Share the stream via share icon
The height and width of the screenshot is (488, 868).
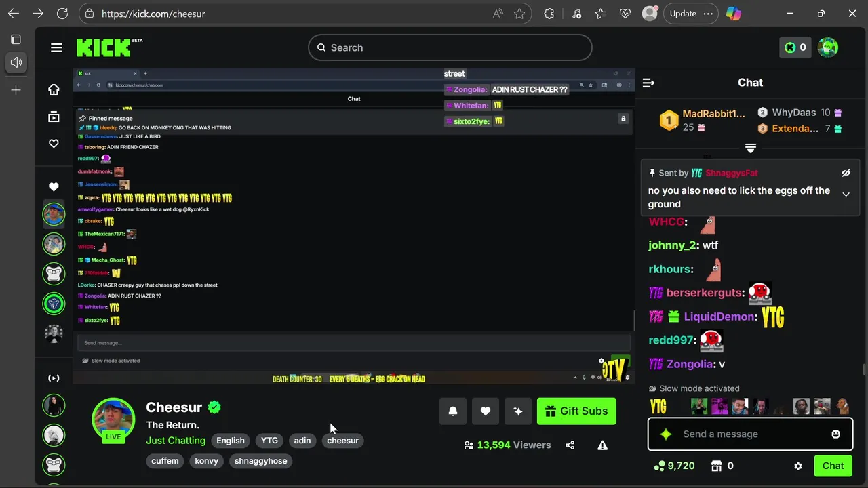click(x=570, y=445)
